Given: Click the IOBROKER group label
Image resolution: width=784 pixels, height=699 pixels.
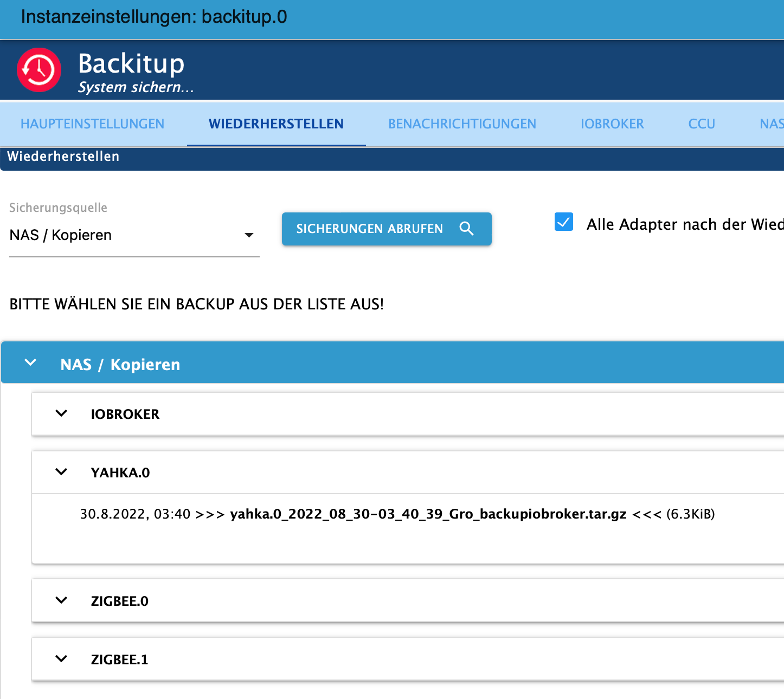Looking at the screenshot, I should click(x=125, y=415).
